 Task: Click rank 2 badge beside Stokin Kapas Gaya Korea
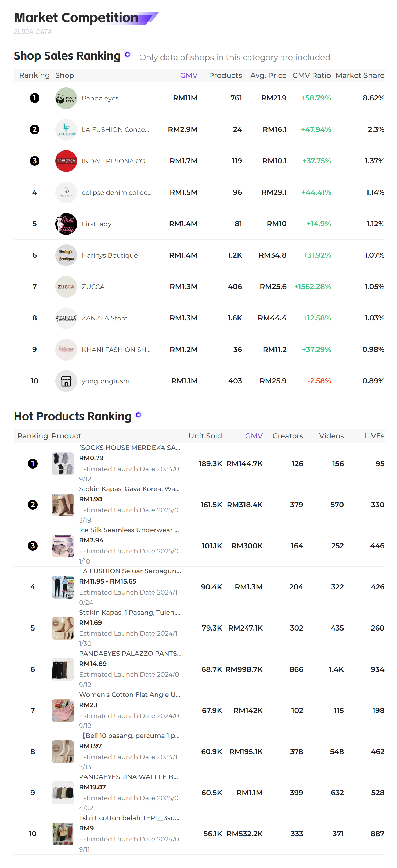pyautogui.click(x=33, y=505)
